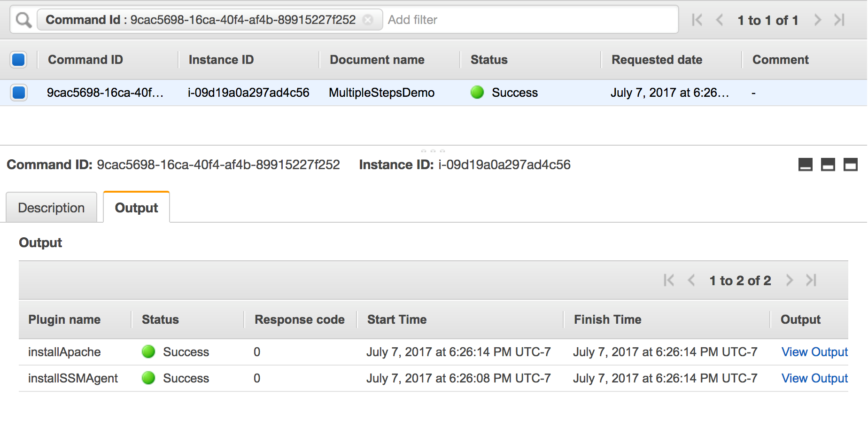This screenshot has width=868, height=421.
Task: Remove the Command Id filter chip
Action: click(x=368, y=20)
